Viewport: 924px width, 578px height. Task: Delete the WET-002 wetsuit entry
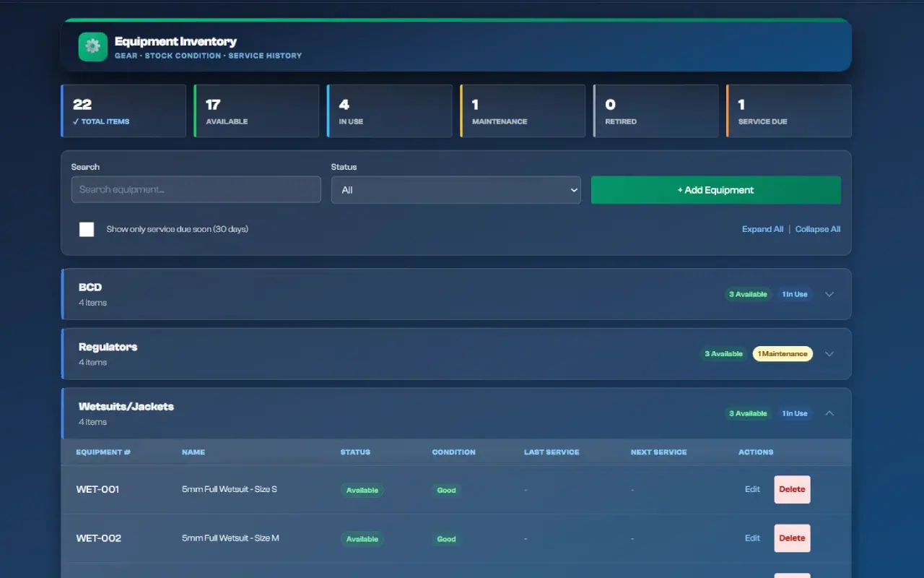pos(792,538)
